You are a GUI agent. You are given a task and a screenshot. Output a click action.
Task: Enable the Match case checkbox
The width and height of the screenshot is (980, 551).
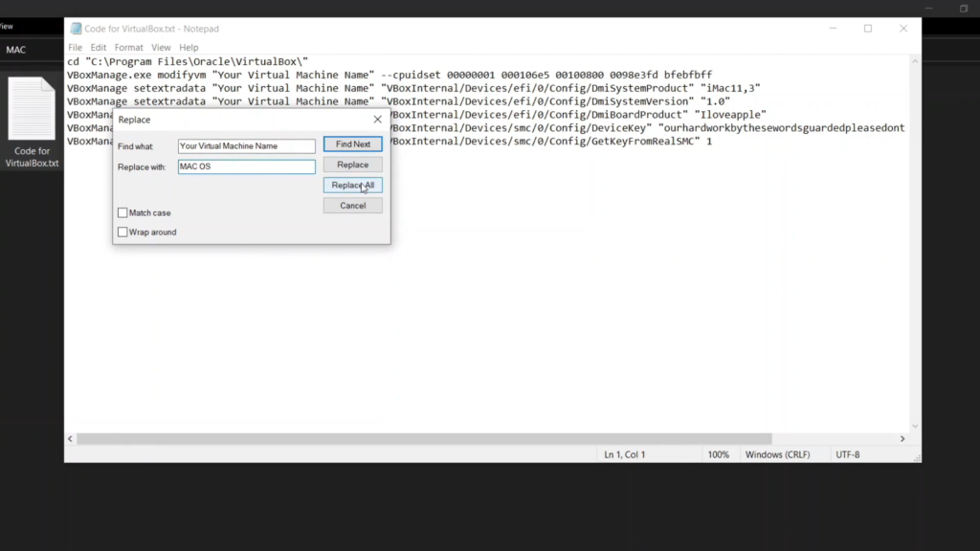tap(122, 212)
